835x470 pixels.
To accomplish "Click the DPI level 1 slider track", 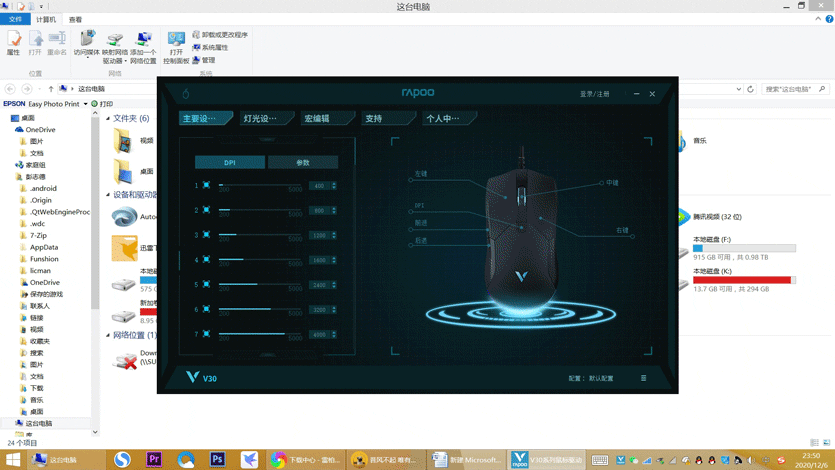I will tap(260, 185).
